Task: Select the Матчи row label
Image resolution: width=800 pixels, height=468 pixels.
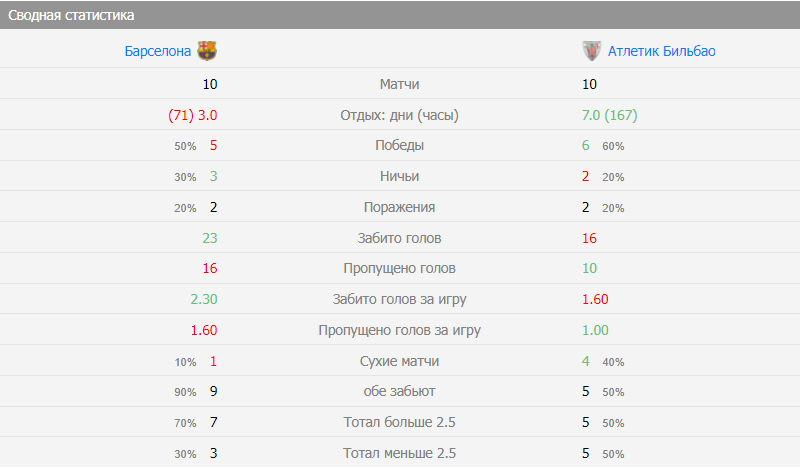Action: 400,84
